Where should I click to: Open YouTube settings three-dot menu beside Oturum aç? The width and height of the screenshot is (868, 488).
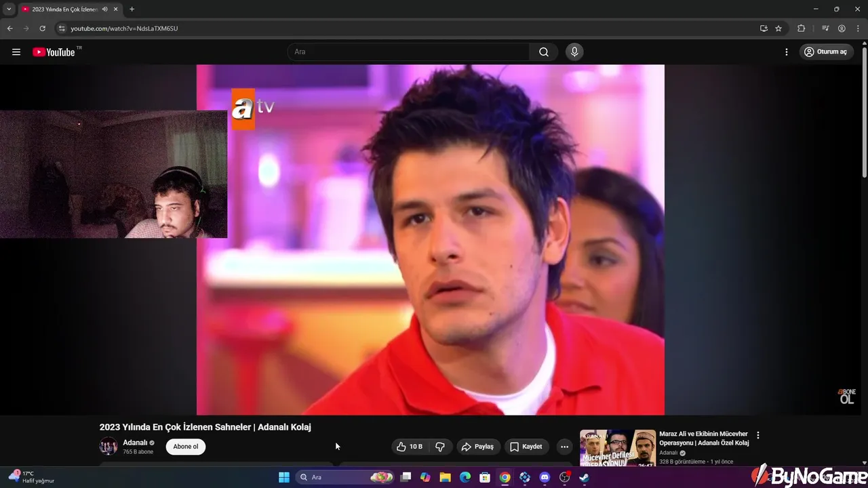coord(787,52)
